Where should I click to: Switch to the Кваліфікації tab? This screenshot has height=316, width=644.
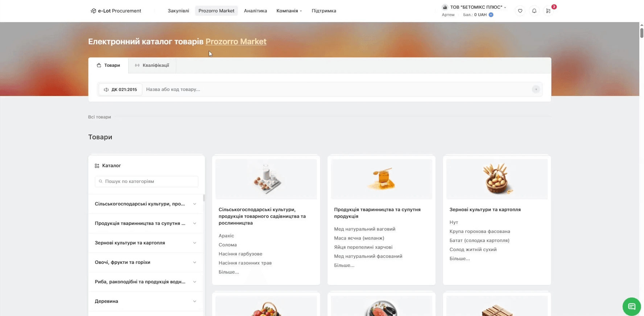(x=152, y=65)
